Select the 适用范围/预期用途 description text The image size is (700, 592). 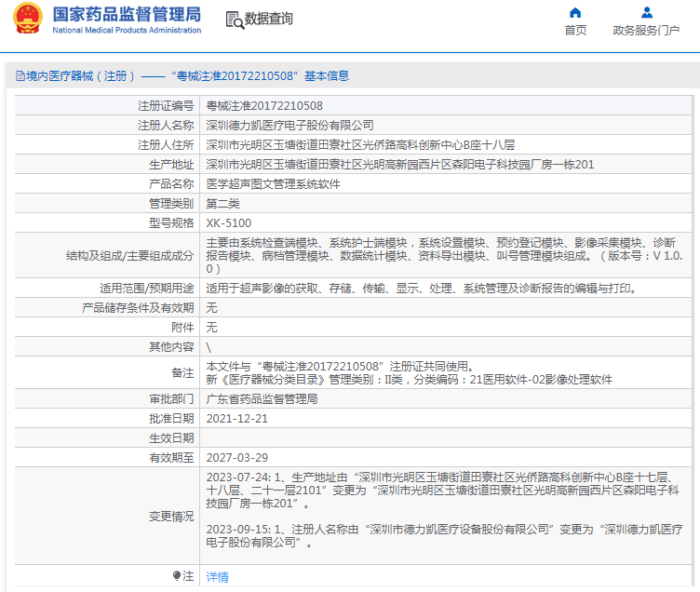point(421,289)
